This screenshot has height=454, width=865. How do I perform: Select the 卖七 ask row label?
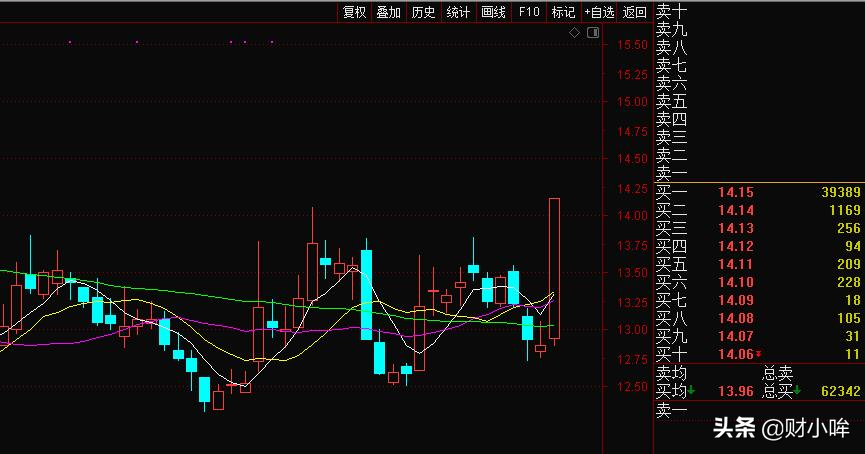pyautogui.click(x=671, y=66)
